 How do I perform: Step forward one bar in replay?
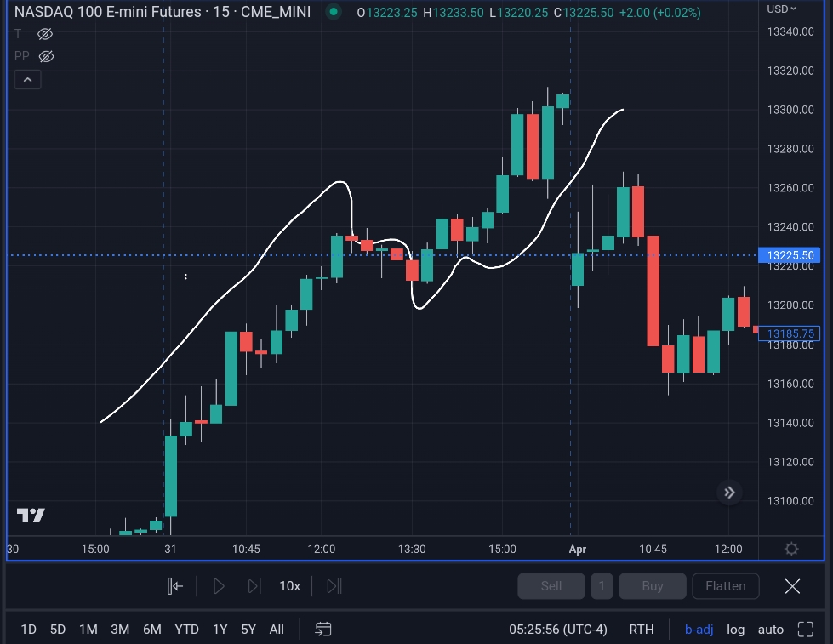(x=254, y=586)
